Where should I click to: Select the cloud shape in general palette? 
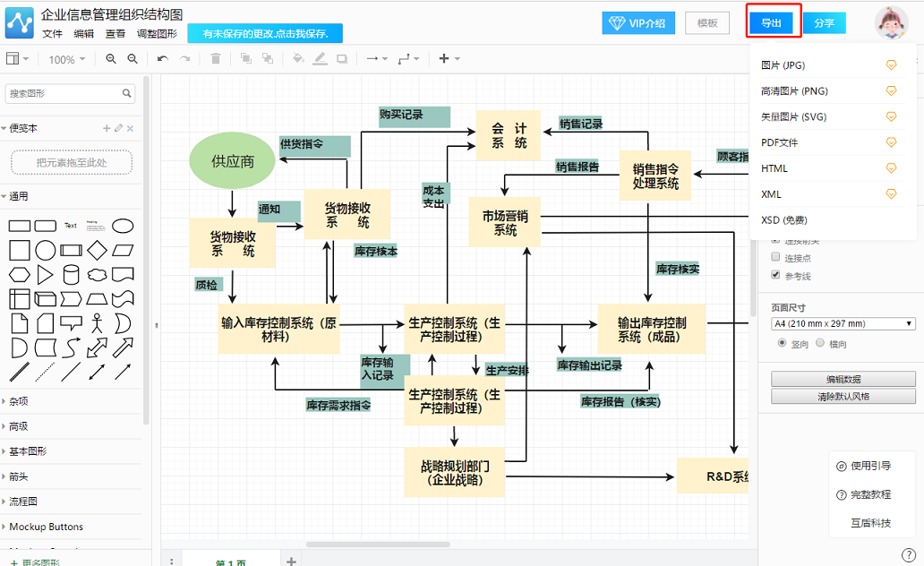[97, 275]
